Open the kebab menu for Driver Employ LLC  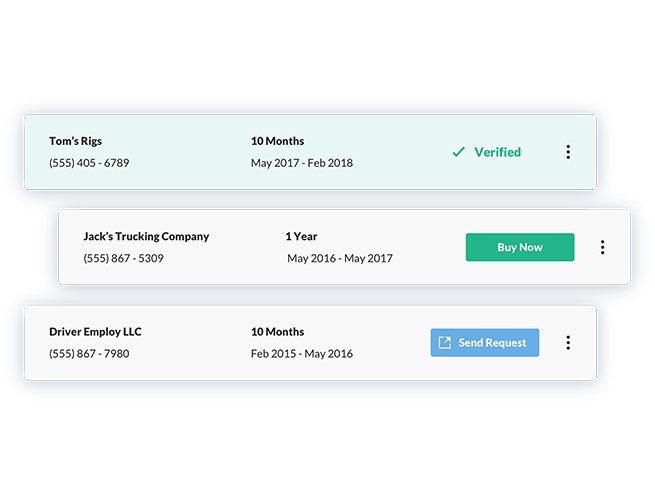point(568,343)
